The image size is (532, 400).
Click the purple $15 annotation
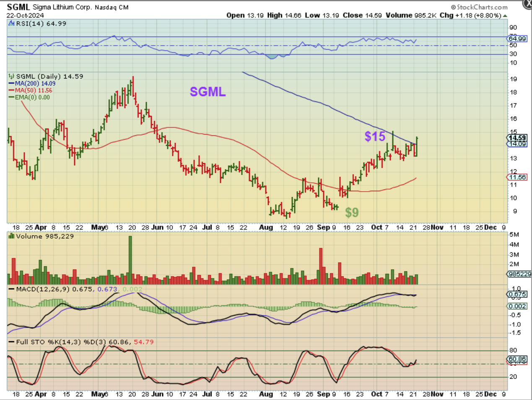375,136
